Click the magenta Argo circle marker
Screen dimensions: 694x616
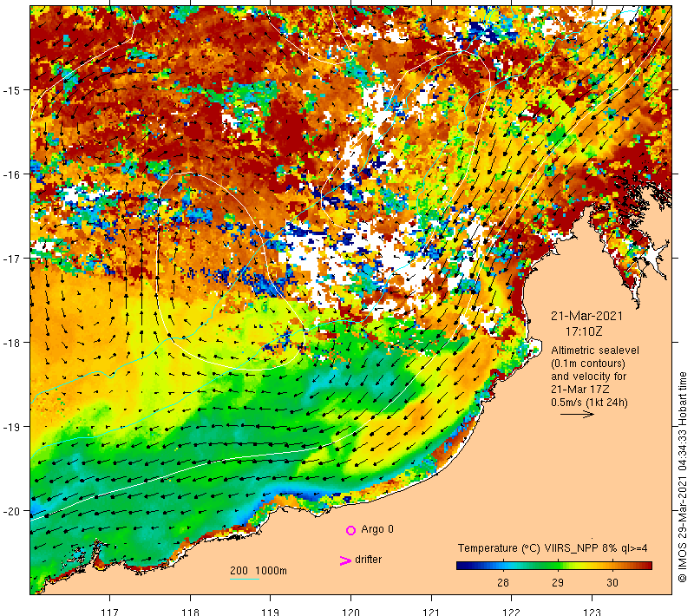pos(350,530)
